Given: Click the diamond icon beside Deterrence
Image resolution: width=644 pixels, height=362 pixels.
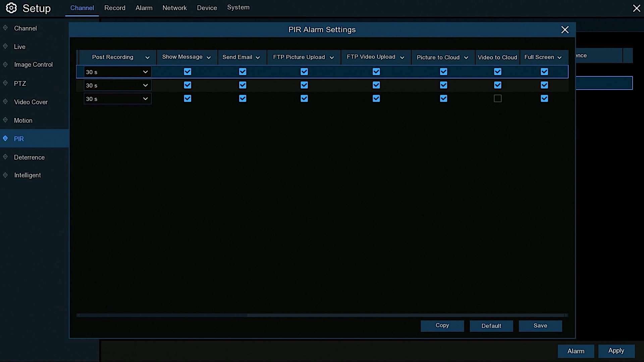Looking at the screenshot, I should (x=5, y=157).
